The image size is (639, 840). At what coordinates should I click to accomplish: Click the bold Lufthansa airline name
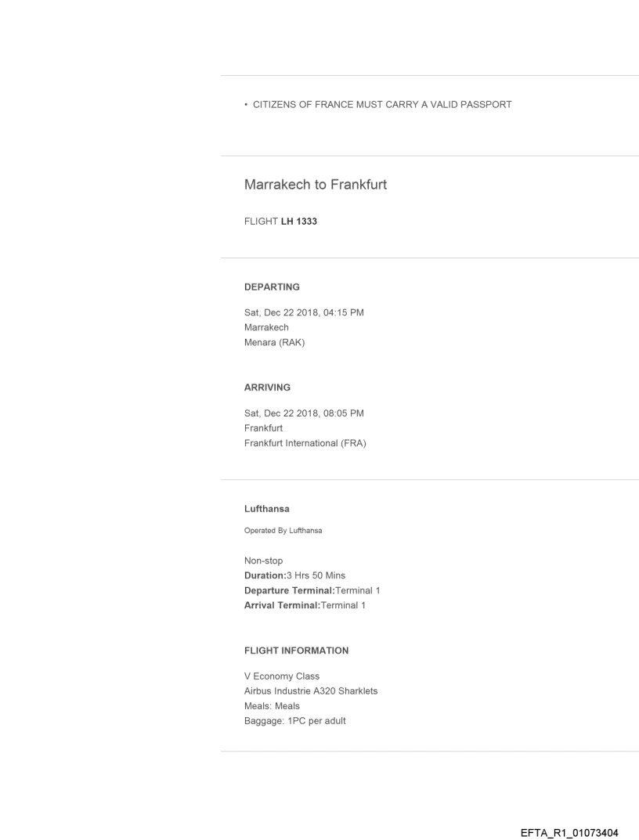[267, 508]
